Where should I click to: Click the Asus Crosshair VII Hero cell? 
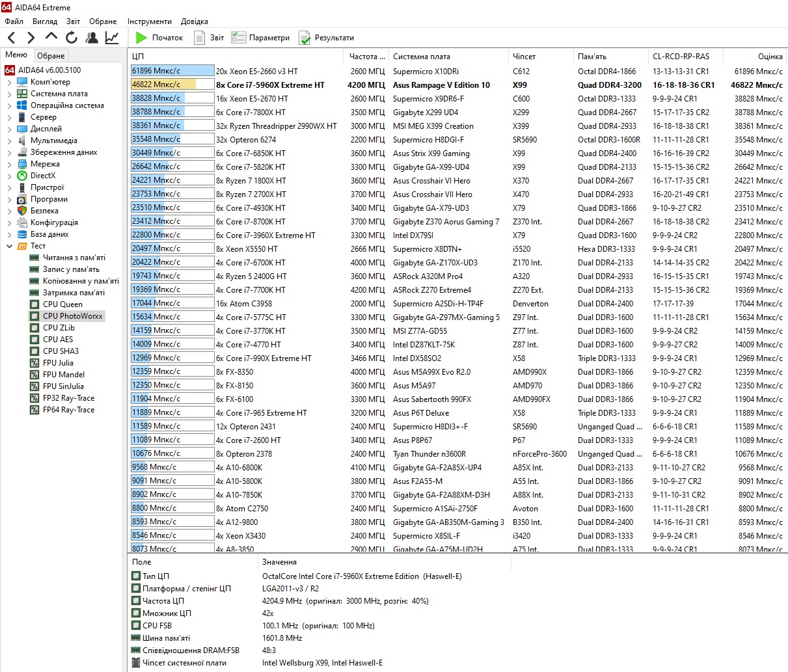pos(433,194)
